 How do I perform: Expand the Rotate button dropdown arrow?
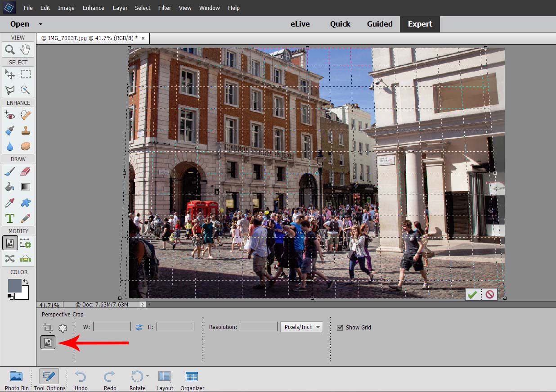click(x=147, y=376)
